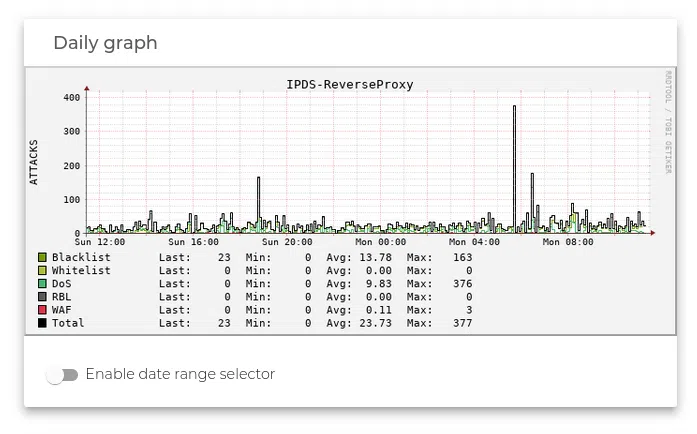The image size is (697, 434).
Task: Click the Total Max value 377
Action: [462, 323]
